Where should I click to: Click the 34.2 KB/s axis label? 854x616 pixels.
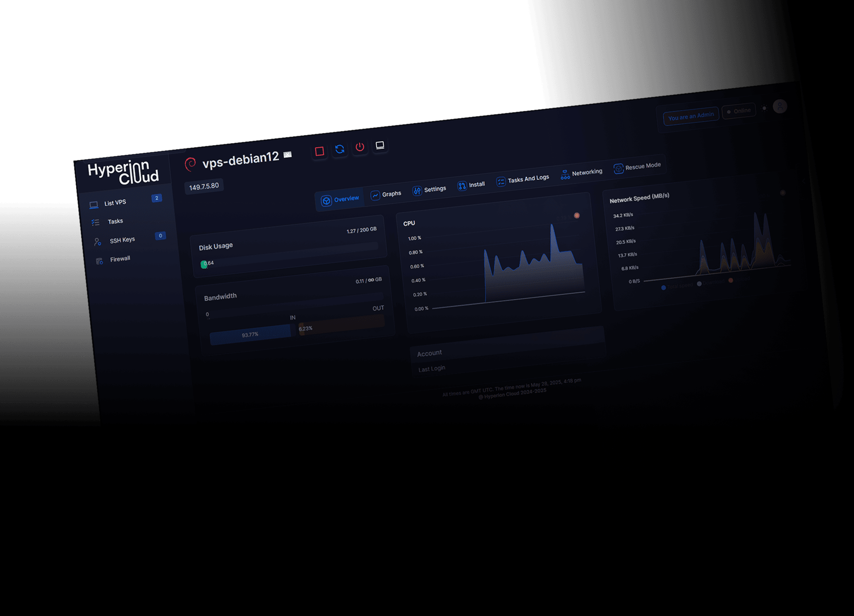pos(623,215)
